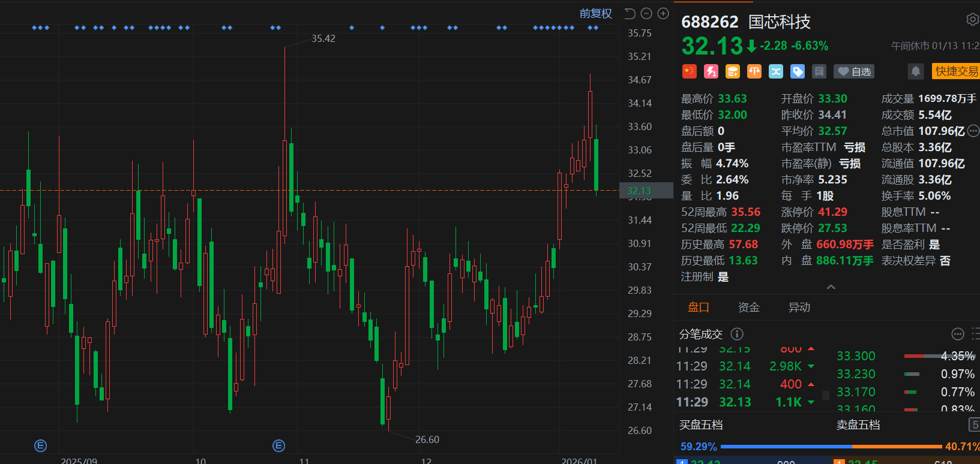Viewport: 980px width, 464px height.
Task: Click the 快捷交易 quick trade button
Action: pos(956,71)
